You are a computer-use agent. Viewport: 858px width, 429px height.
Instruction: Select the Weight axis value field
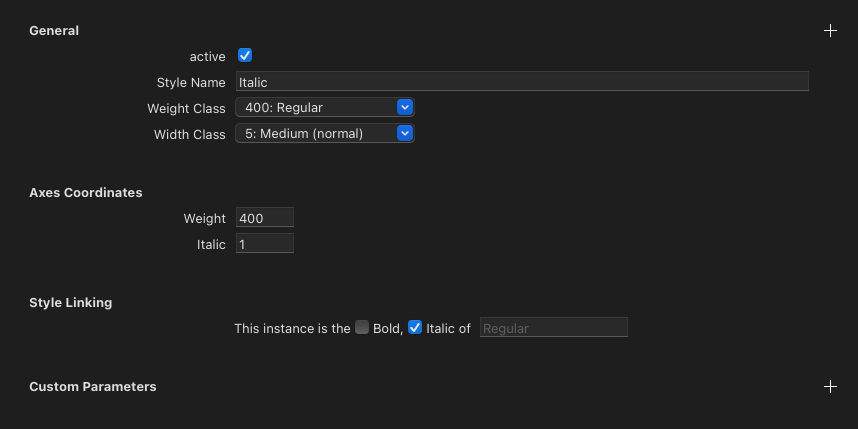(x=264, y=218)
